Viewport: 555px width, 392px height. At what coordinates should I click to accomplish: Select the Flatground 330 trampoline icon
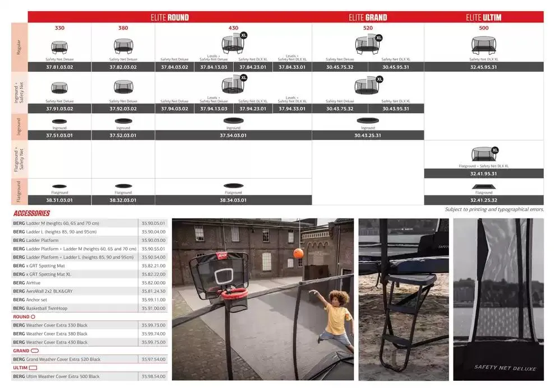59,186
